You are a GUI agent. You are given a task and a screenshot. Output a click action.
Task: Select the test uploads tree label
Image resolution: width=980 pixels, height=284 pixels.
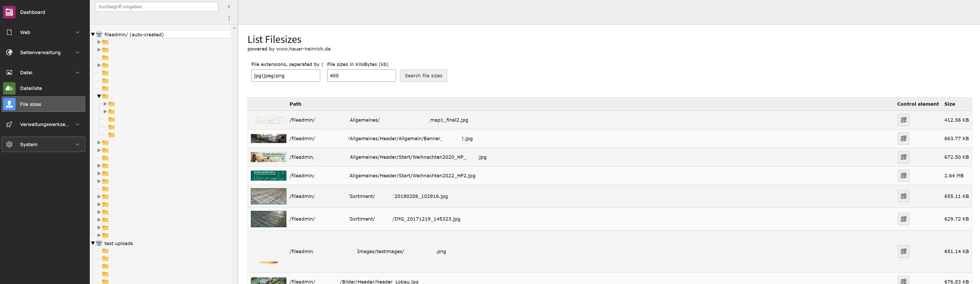(x=119, y=243)
